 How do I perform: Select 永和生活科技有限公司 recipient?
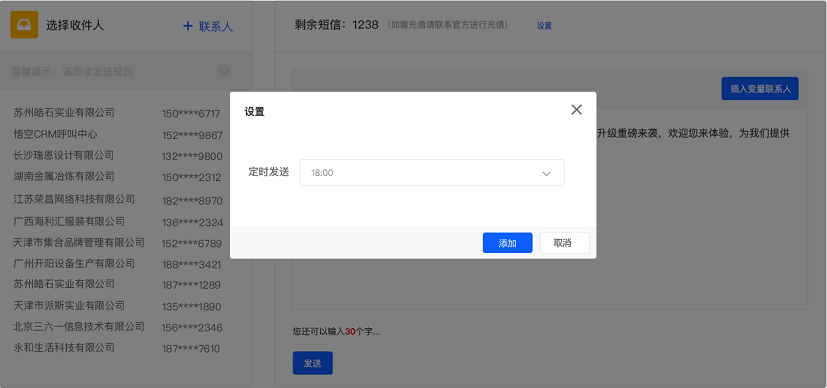64,347
